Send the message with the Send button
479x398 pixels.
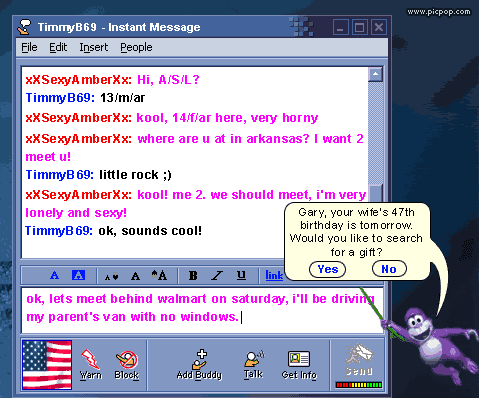click(359, 360)
